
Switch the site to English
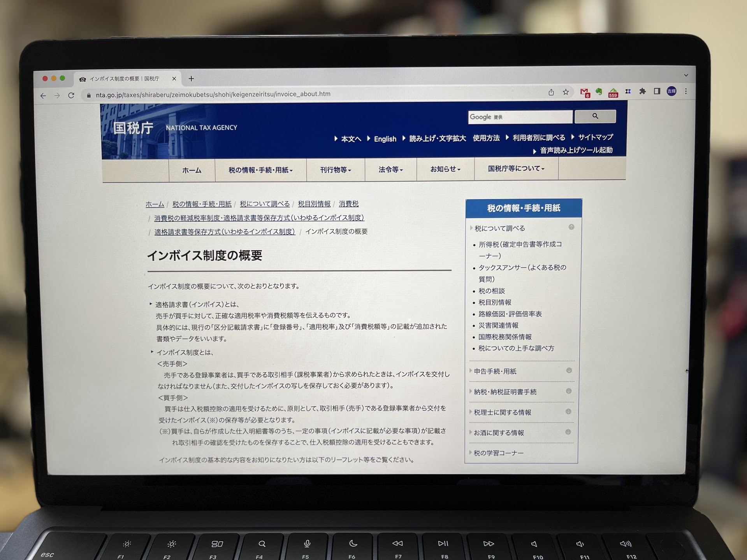coord(385,139)
